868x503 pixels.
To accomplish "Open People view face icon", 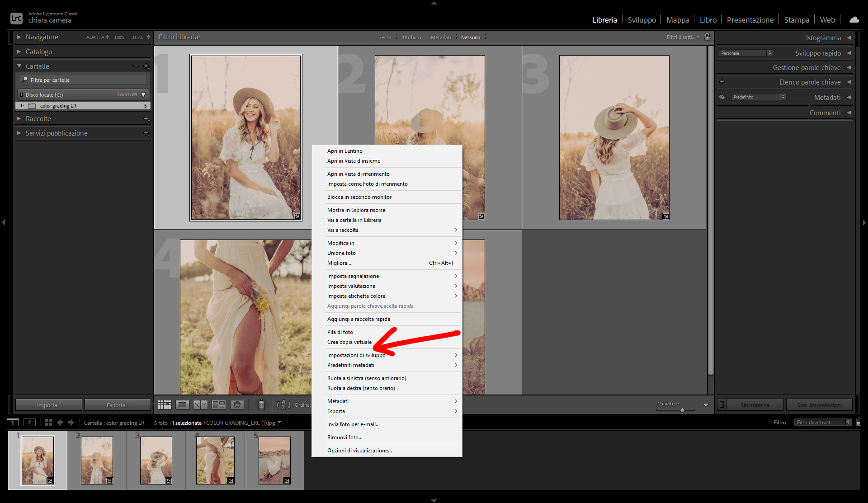I will [237, 405].
